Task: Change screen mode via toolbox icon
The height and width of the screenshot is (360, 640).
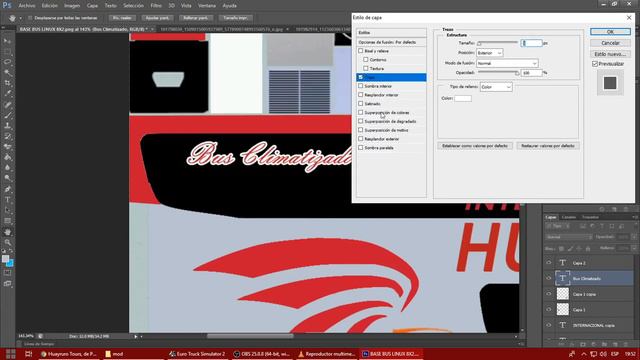Action: 7,283
